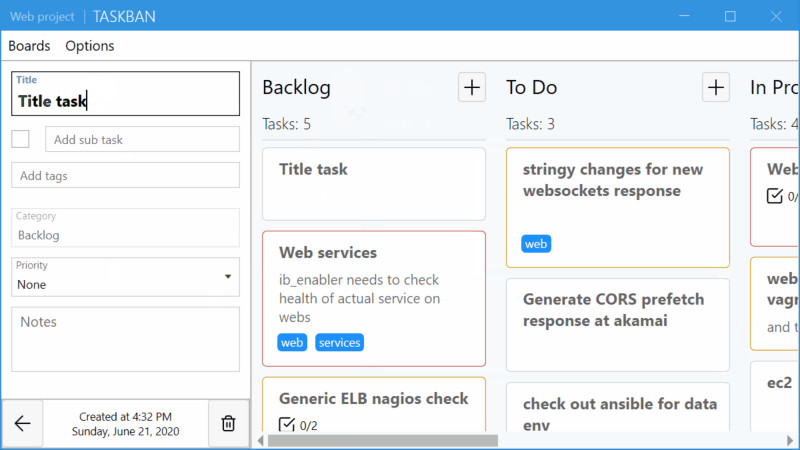Click the back arrow in task editor
The width and height of the screenshot is (800, 450).
coord(22,423)
